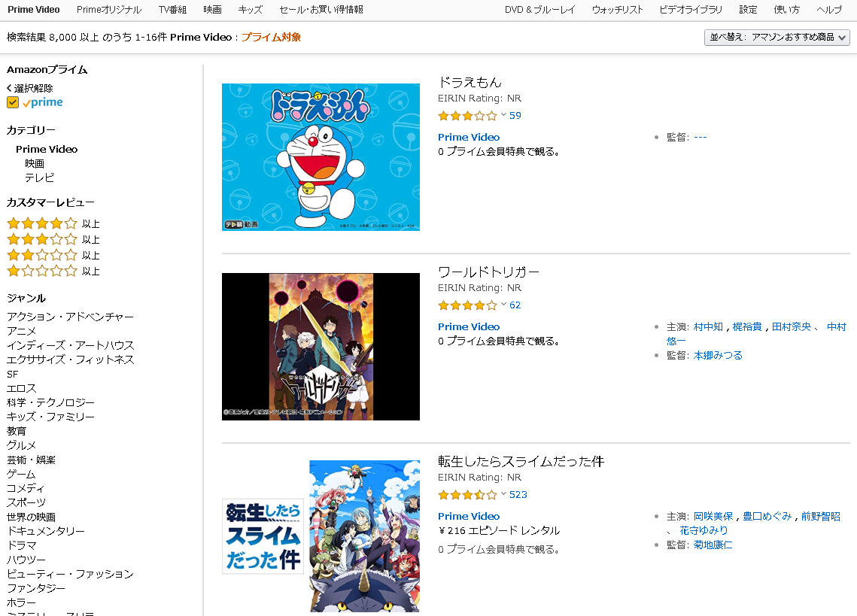Image resolution: width=857 pixels, height=616 pixels.
Task: Filter by one star and up rating
Action: click(53, 271)
